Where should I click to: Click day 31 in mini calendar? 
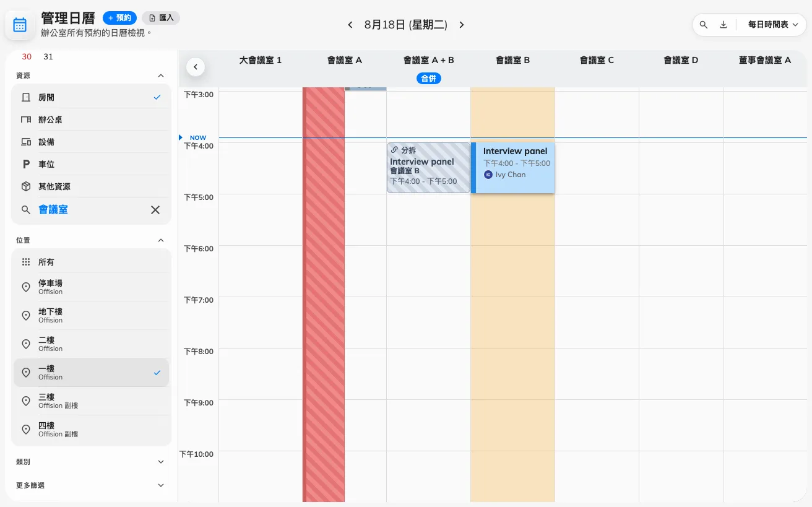pos(48,56)
